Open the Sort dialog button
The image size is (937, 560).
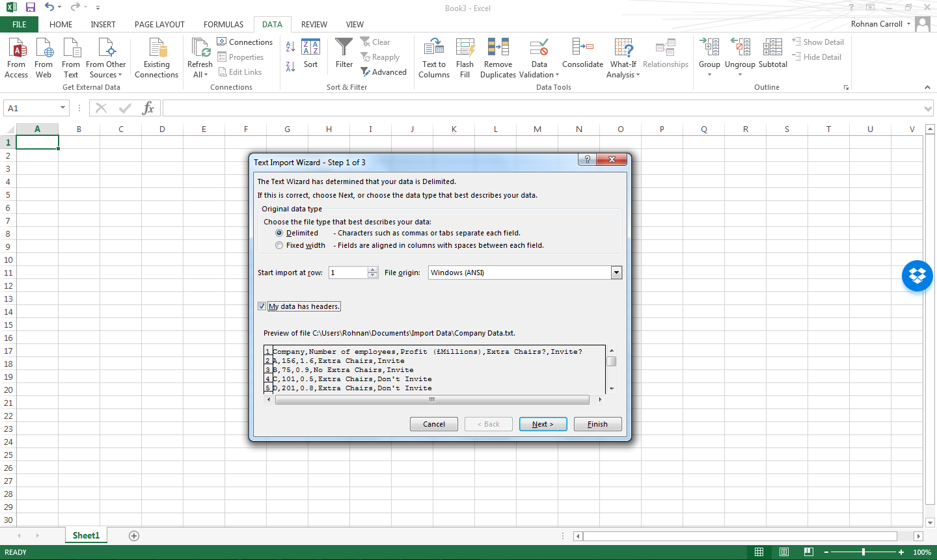311,54
